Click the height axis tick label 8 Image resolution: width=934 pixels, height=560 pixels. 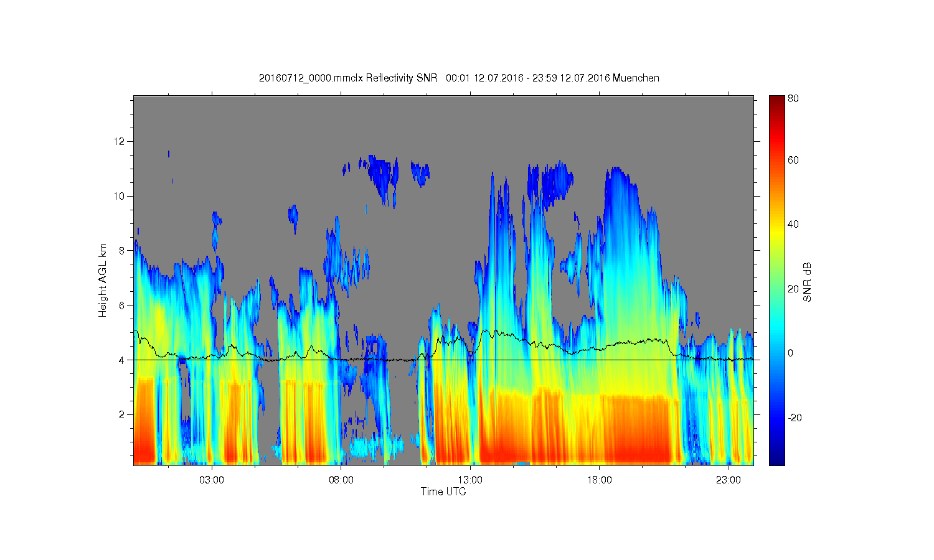tap(123, 251)
